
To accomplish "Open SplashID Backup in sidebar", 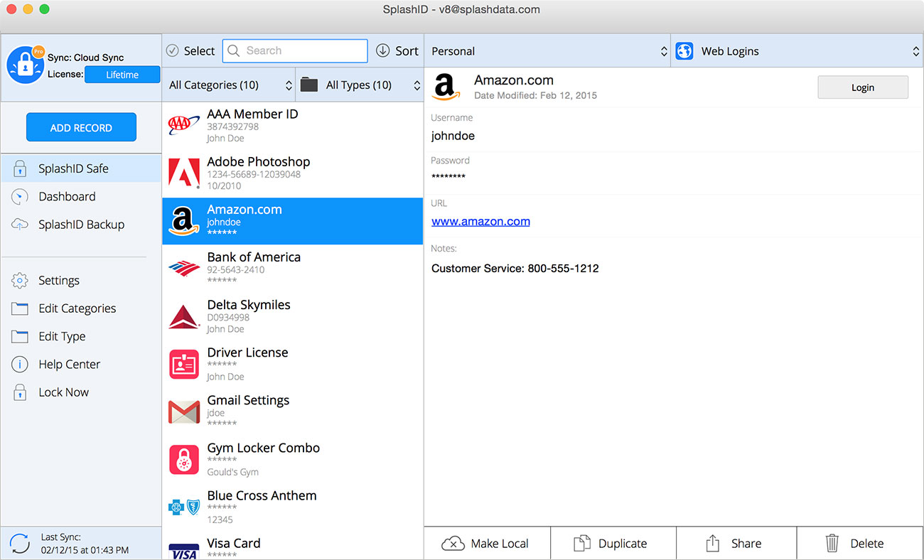I will click(x=81, y=225).
